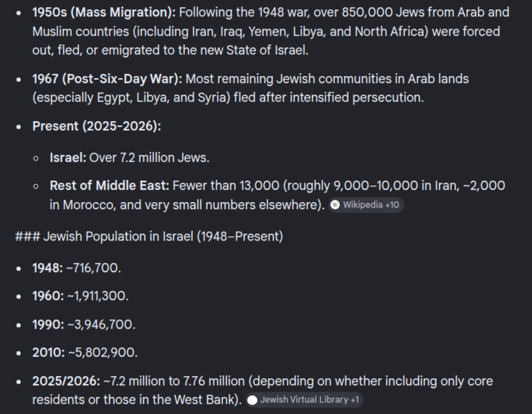Click the "Rest of Middle East:" label

click(109, 186)
